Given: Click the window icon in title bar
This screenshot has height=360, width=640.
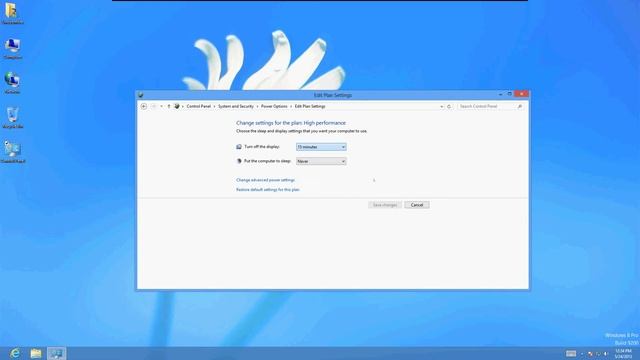Looking at the screenshot, I should 141,95.
